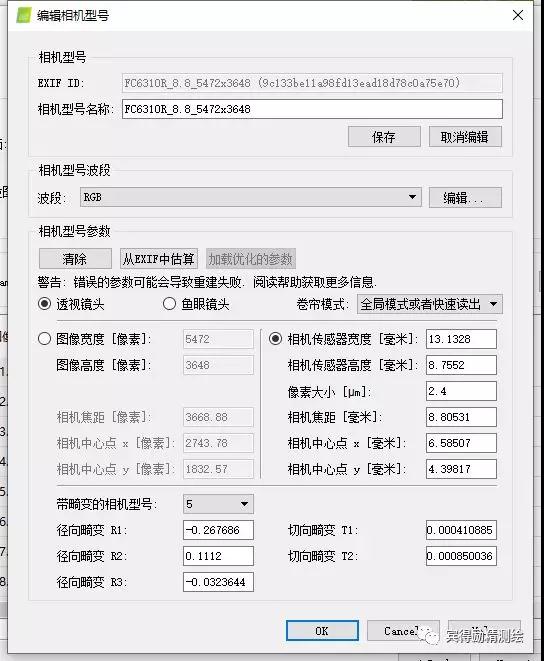Open the band 编辑... button
This screenshot has width=544, height=661.
tap(465, 197)
